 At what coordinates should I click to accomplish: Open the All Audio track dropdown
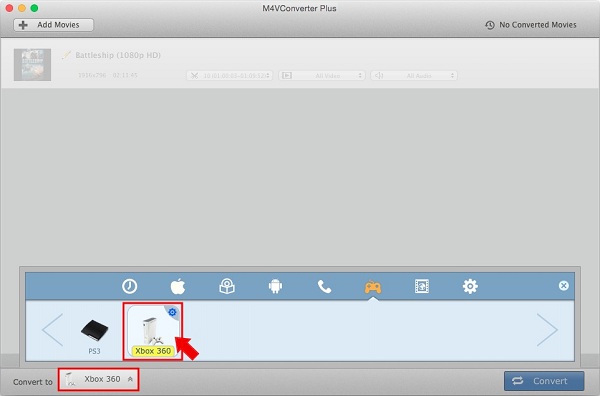[x=414, y=75]
